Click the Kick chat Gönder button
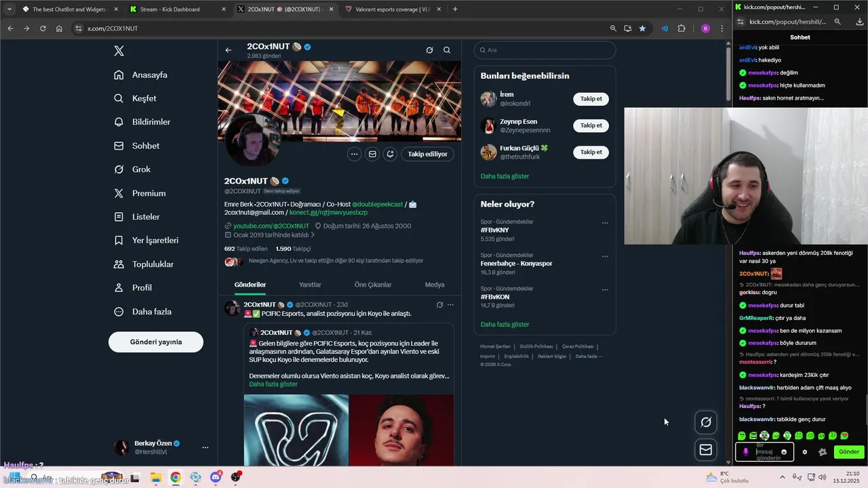This screenshot has width=868, height=488. point(849,451)
